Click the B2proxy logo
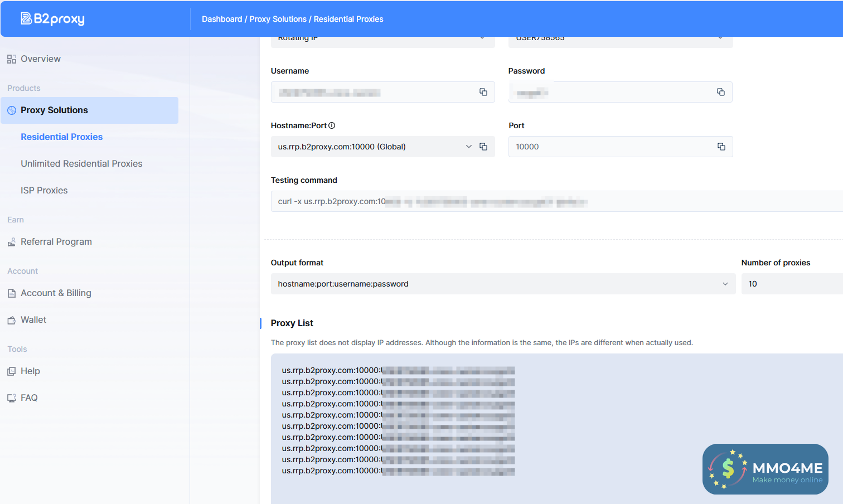 [52, 19]
